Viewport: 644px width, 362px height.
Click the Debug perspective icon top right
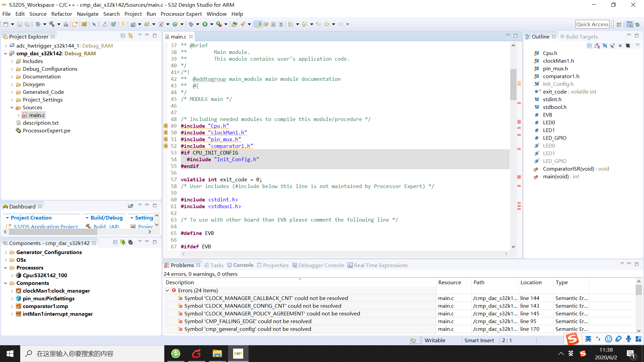(x=637, y=24)
